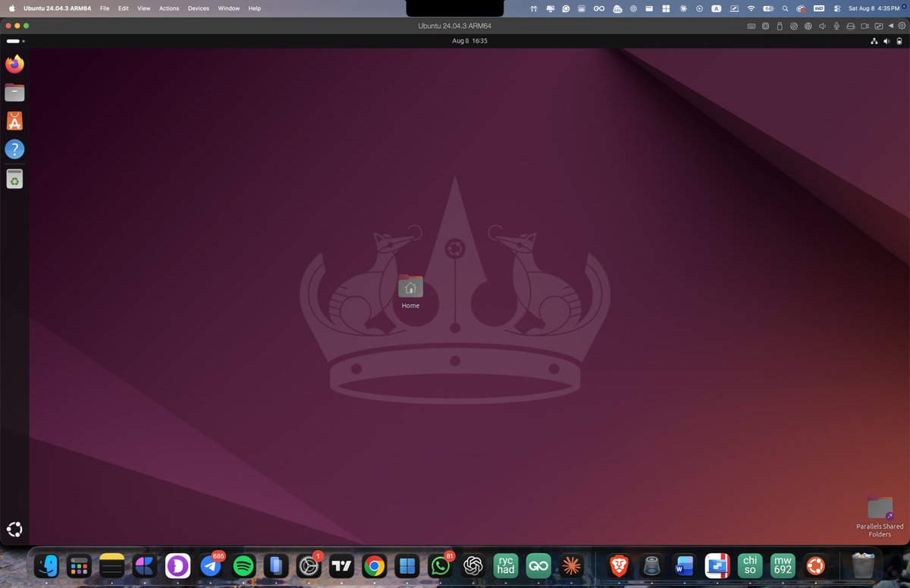Click the Parallels camera icon
The height and width of the screenshot is (588, 910).
point(864,26)
